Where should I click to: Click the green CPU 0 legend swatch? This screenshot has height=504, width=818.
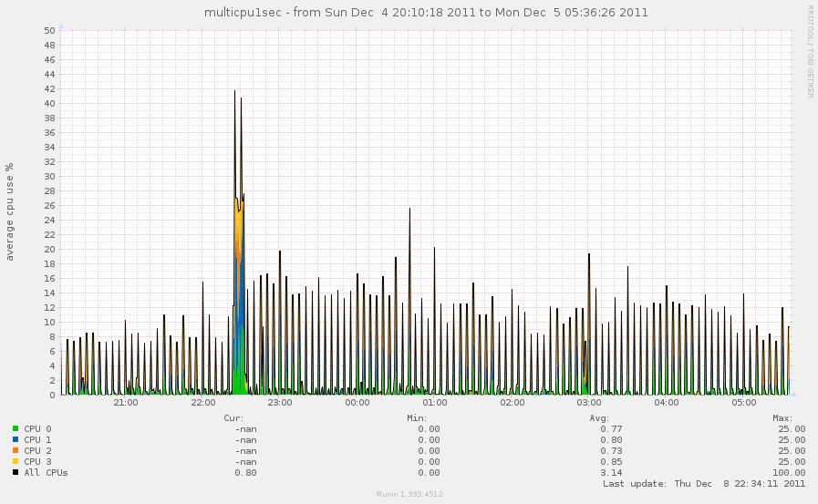(16, 428)
